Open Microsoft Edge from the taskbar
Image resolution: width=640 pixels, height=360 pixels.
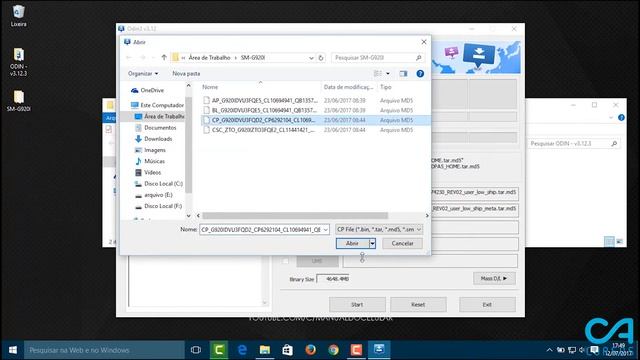click(242, 350)
